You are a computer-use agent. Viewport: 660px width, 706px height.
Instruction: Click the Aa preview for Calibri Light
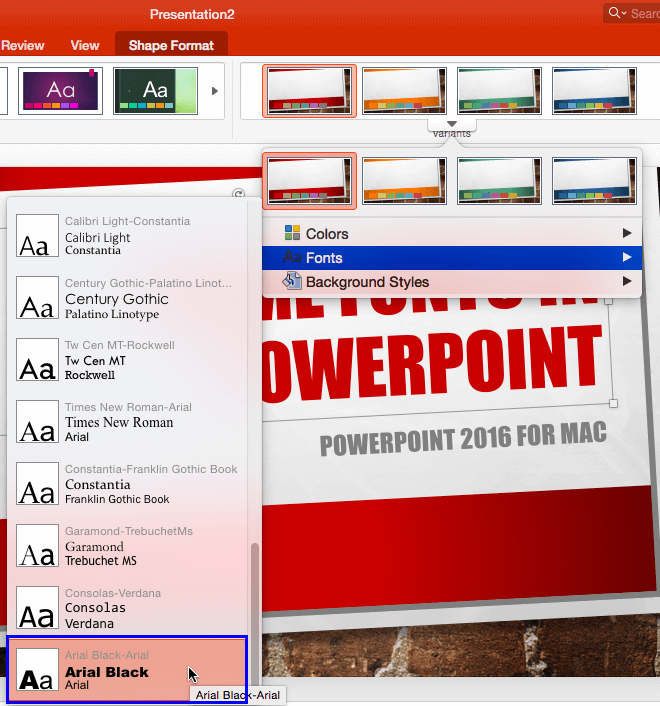tap(37, 235)
